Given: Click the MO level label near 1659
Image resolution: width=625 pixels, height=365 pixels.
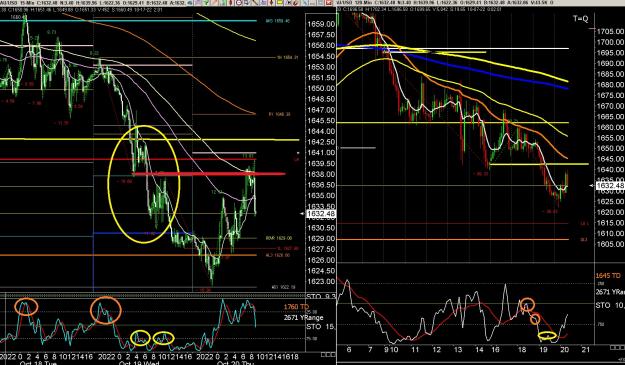Looking at the screenshot, I should [x=278, y=21].
